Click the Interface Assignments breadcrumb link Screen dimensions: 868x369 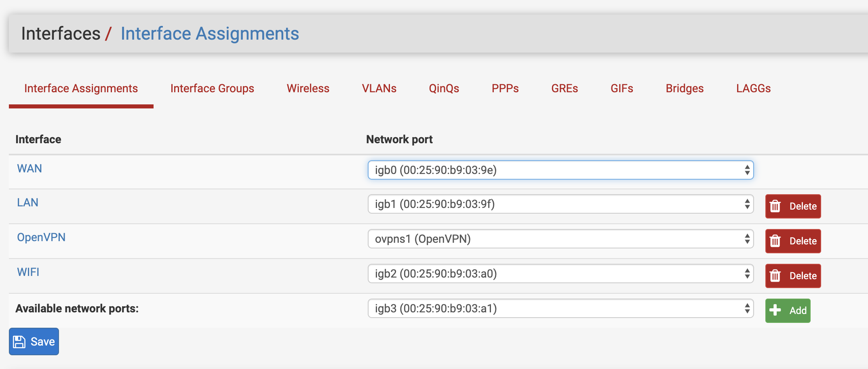click(x=210, y=34)
